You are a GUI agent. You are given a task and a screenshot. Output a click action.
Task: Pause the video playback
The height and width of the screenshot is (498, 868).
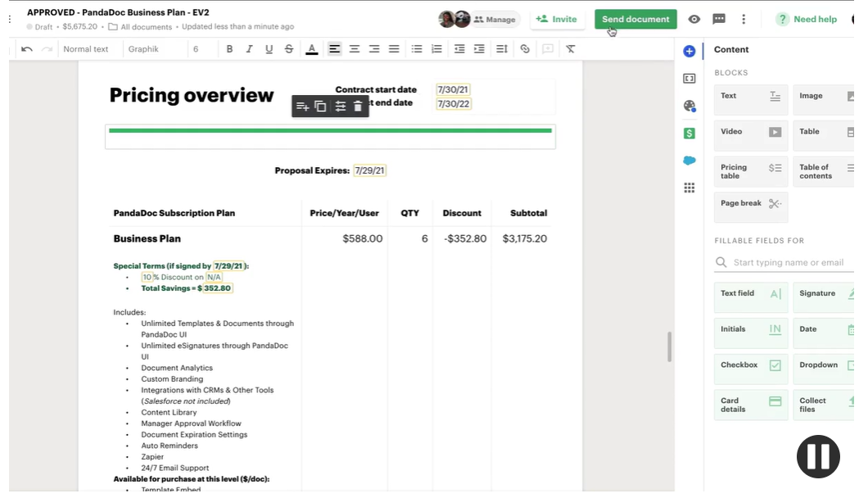[818, 456]
